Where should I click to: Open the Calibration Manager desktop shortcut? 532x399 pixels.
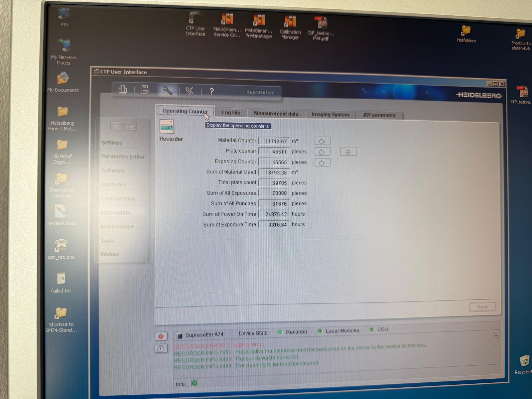tap(290, 27)
